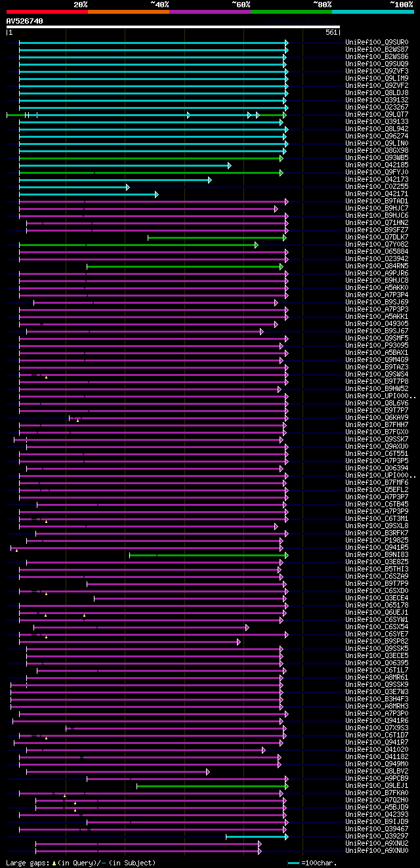Click the green ~80% legend segment

(291, 12)
